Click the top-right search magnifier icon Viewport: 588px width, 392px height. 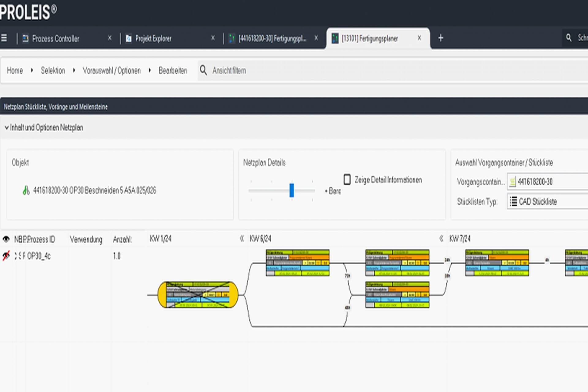coord(569,38)
